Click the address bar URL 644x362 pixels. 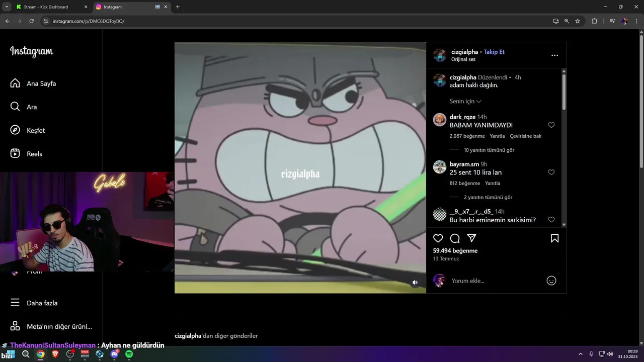point(89,21)
